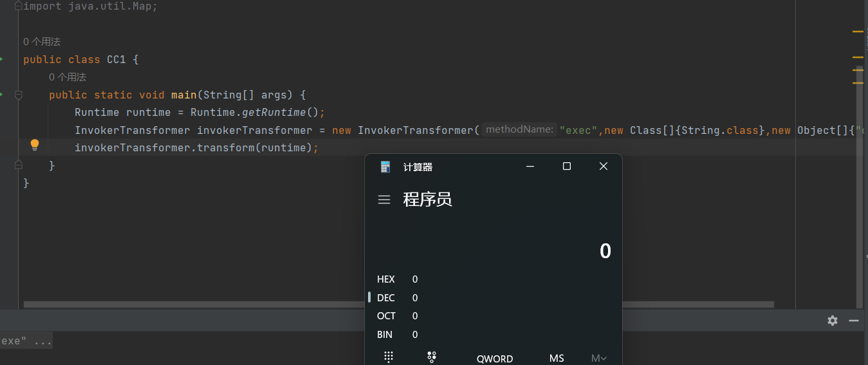
Task: Open the full keypad view in calculator
Action: [389, 357]
